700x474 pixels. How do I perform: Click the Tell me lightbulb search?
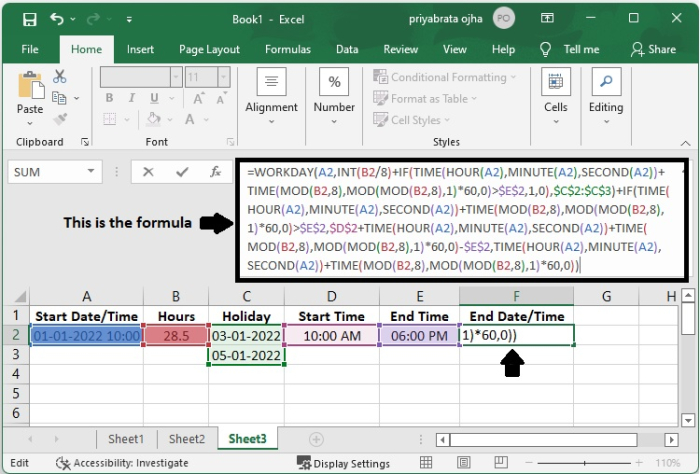[569, 49]
